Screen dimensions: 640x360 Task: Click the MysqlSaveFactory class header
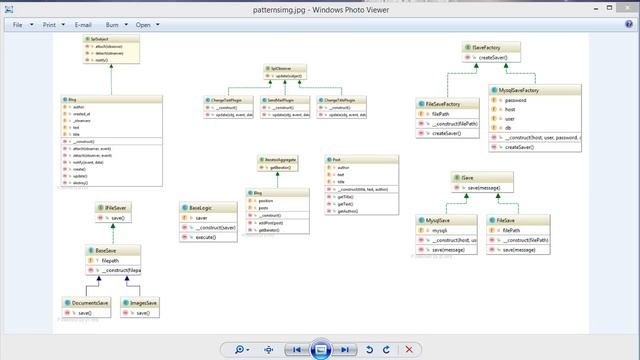click(x=535, y=90)
